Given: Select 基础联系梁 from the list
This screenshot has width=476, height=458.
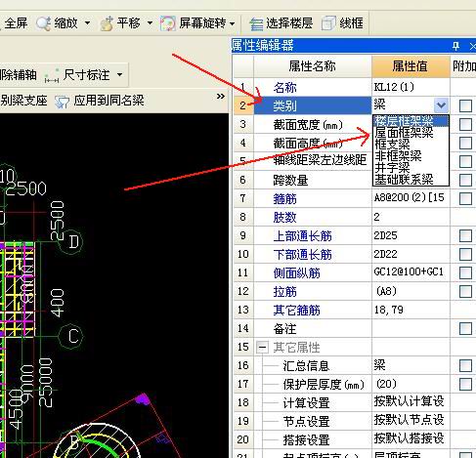Looking at the screenshot, I should click(x=411, y=180).
